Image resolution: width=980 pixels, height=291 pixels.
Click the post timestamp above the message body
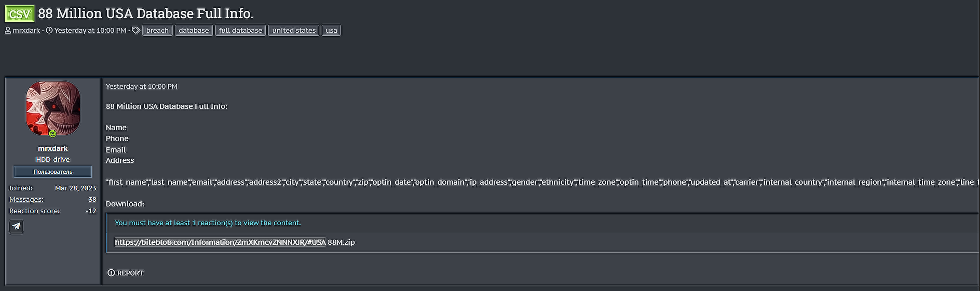(x=142, y=87)
